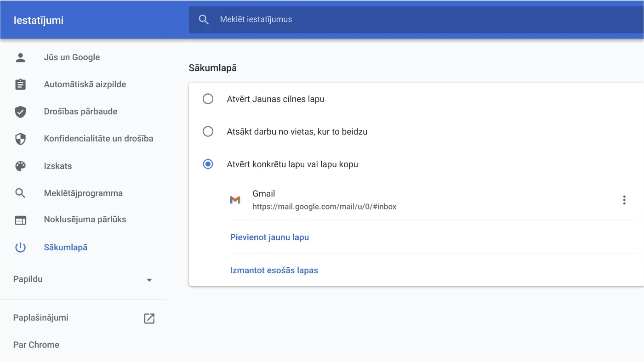Click the Sākumlapā power icon
This screenshot has height=361, width=644.
click(x=20, y=247)
